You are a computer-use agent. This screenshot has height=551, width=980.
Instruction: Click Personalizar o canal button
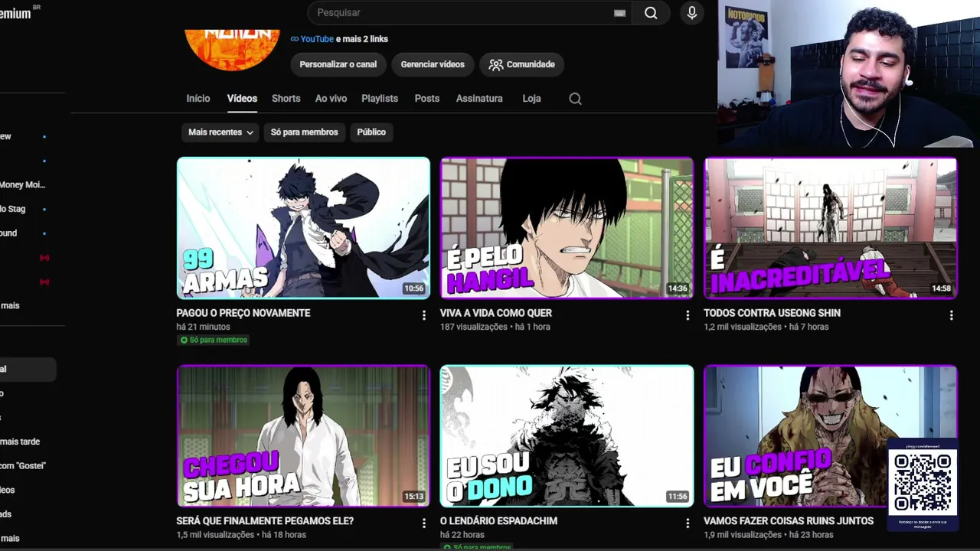click(338, 64)
